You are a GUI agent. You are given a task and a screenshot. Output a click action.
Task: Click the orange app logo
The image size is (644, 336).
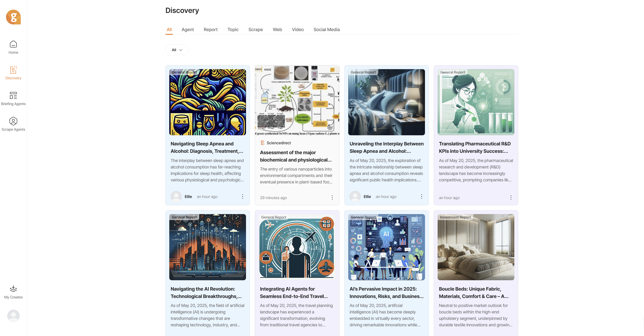click(x=13, y=17)
